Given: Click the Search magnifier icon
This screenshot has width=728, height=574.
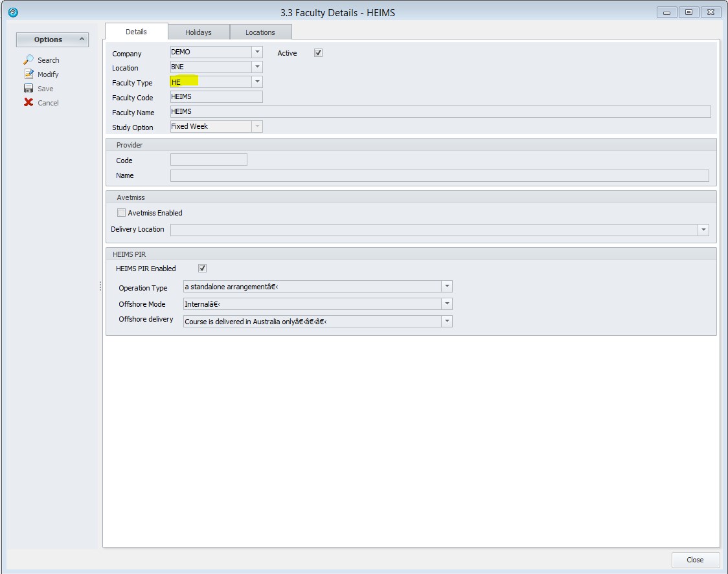Looking at the screenshot, I should (28, 60).
